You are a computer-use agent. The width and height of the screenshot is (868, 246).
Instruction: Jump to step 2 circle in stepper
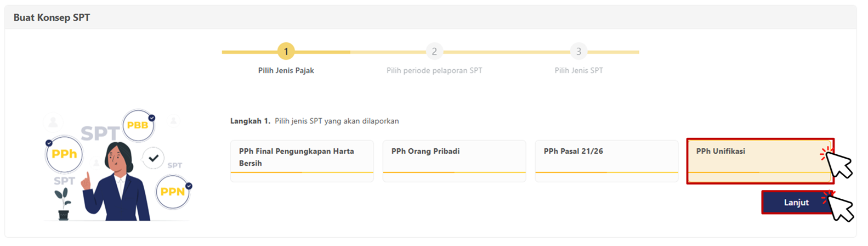point(434,52)
